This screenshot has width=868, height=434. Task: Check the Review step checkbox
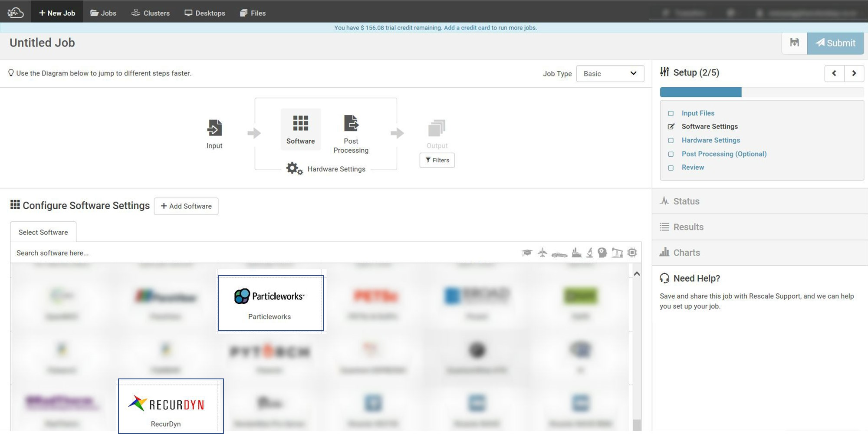671,168
